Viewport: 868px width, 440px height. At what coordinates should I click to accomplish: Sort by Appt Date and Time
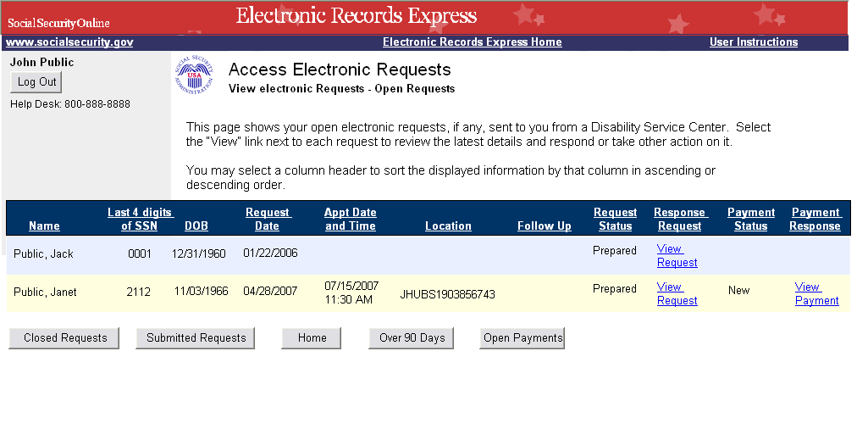tap(350, 220)
